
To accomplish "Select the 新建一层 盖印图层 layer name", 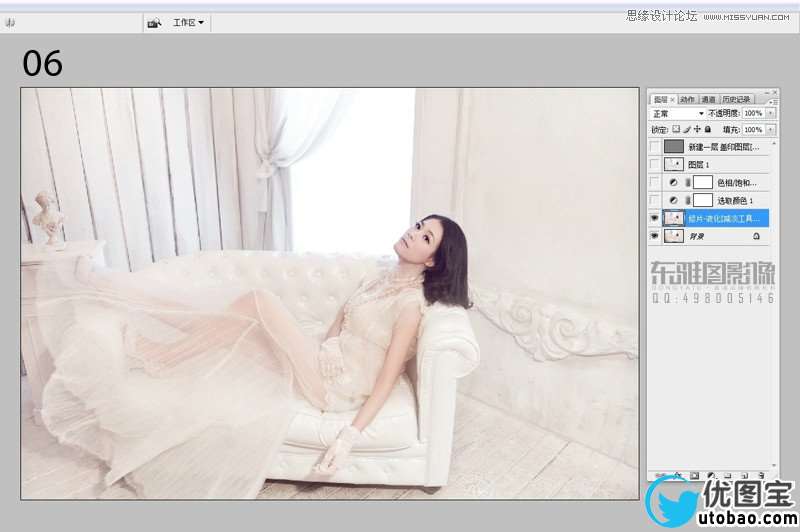I will (724, 147).
